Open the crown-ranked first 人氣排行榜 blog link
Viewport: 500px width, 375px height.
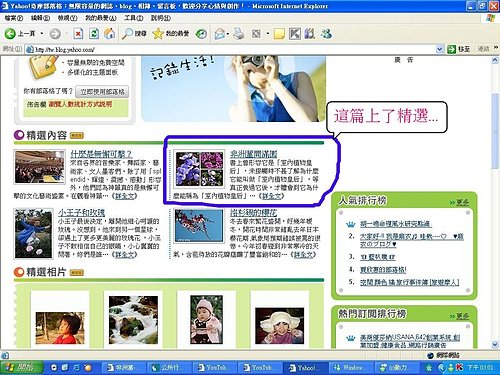pos(395,224)
